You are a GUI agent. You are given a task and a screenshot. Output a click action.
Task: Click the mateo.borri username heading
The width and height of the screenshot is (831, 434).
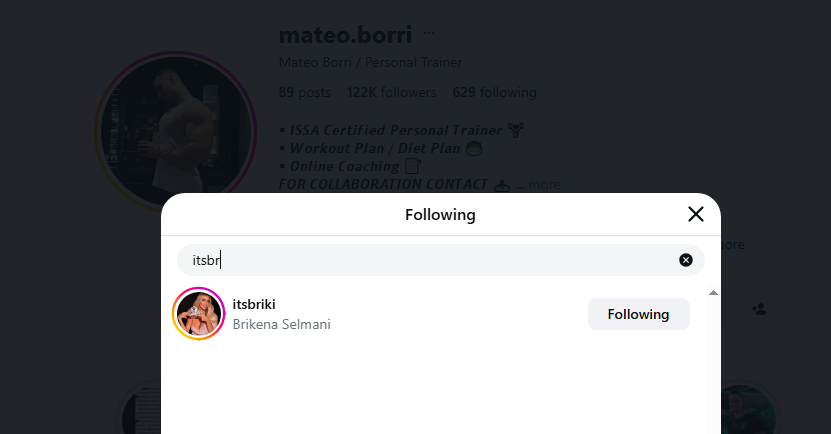(345, 34)
